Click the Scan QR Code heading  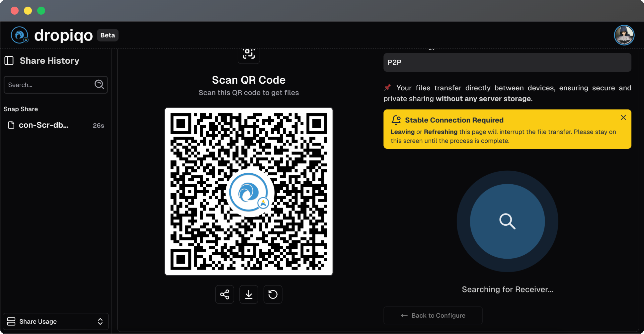[x=249, y=80]
